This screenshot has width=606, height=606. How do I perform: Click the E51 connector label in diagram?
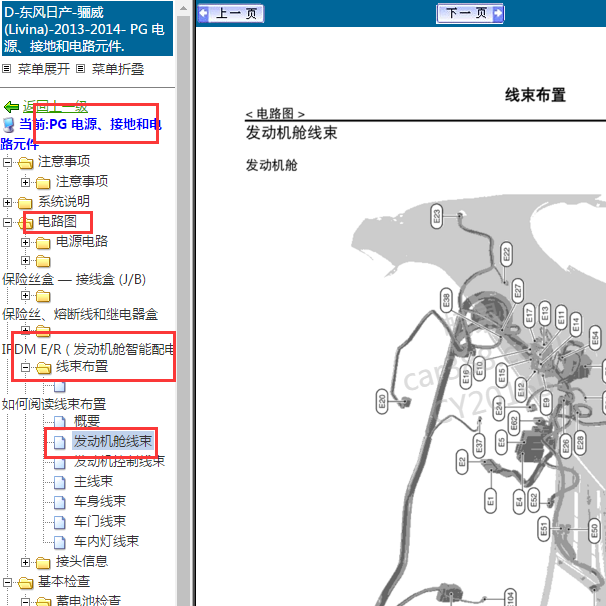coord(544,528)
